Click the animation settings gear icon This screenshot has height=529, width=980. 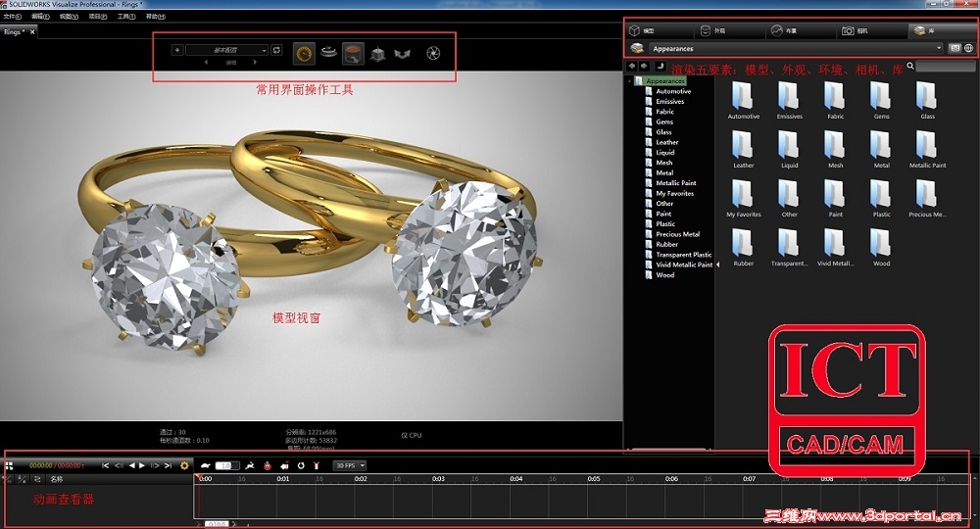[x=184, y=466]
